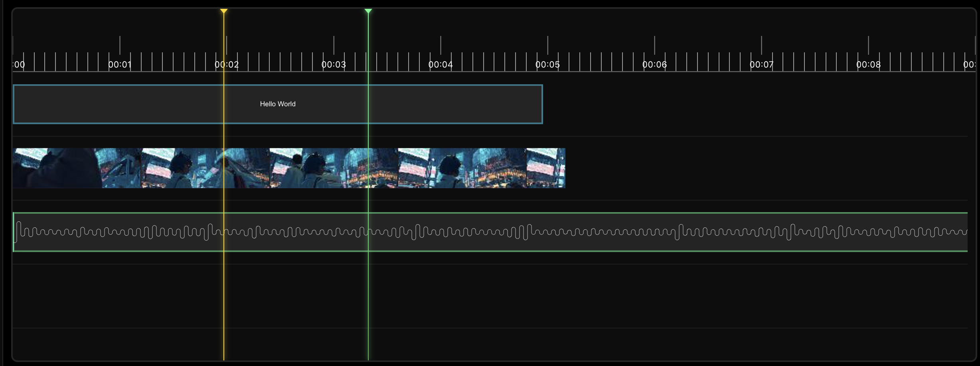The height and width of the screenshot is (366, 980).
Task: Click the 00:03 timestamp on the ruler
Action: (x=334, y=64)
